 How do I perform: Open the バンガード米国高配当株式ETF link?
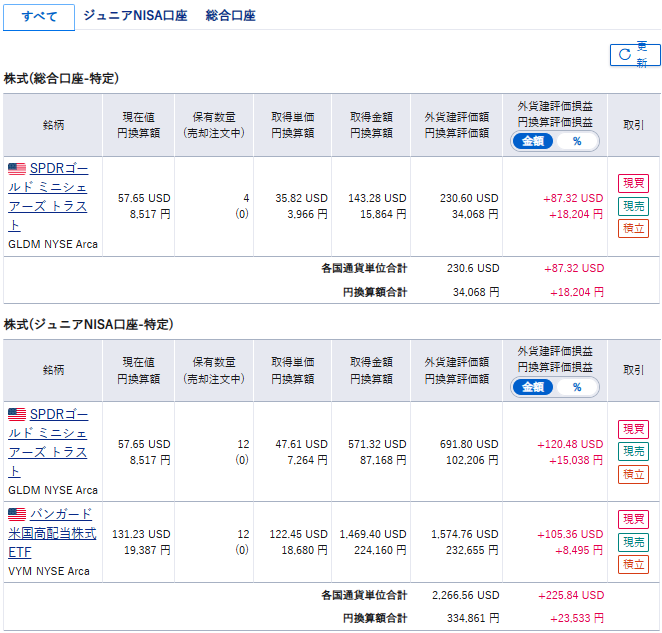pyautogui.click(x=52, y=533)
